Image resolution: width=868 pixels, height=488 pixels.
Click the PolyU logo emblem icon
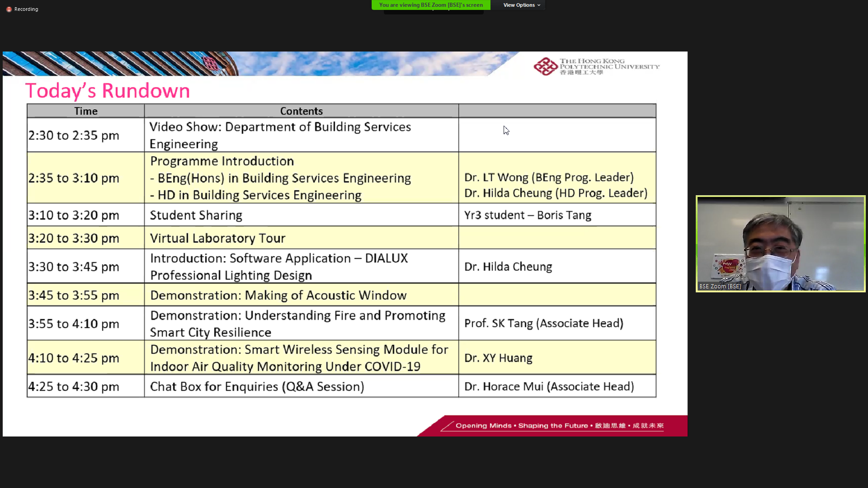coord(545,66)
